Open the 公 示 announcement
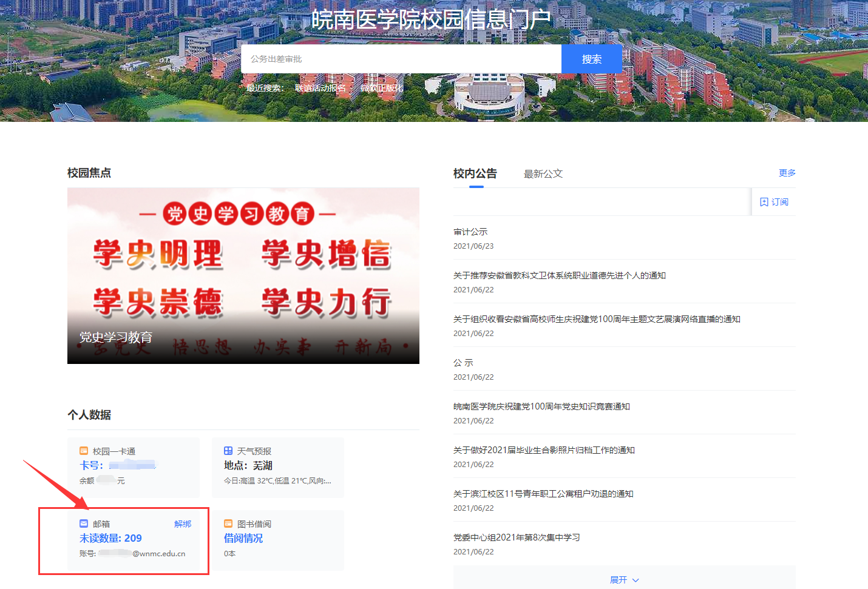 [x=463, y=363]
